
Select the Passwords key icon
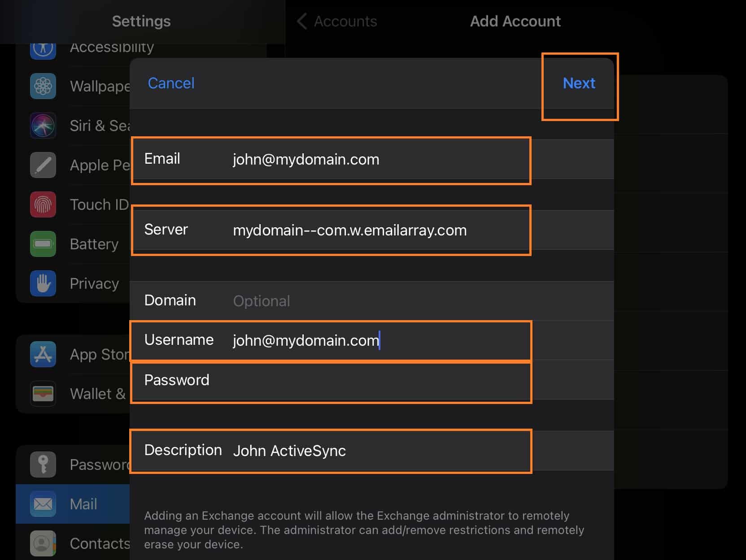(43, 464)
